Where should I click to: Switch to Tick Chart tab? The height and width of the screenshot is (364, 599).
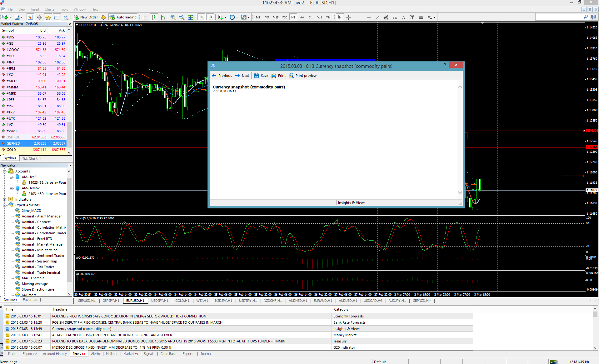click(30, 158)
